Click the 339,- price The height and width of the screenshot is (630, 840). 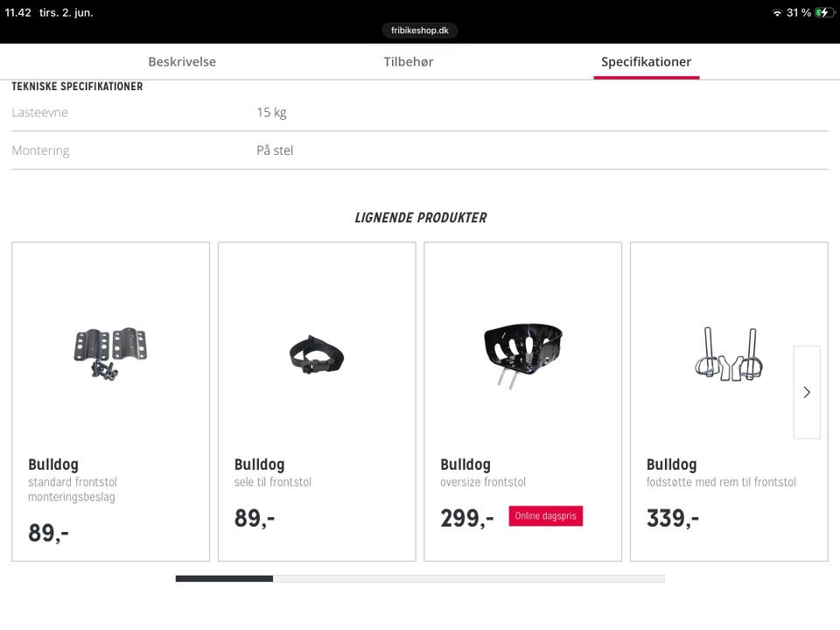click(673, 518)
